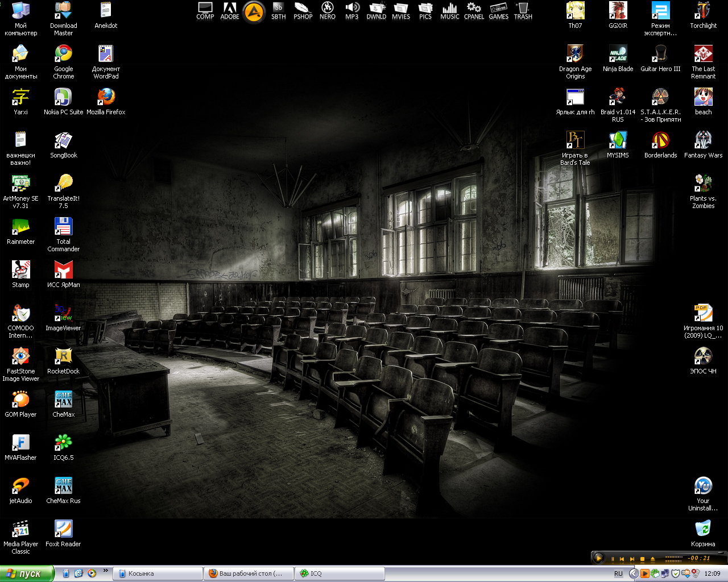This screenshot has width=728, height=582.
Task: Pause playback in the mini player
Action: 613,559
